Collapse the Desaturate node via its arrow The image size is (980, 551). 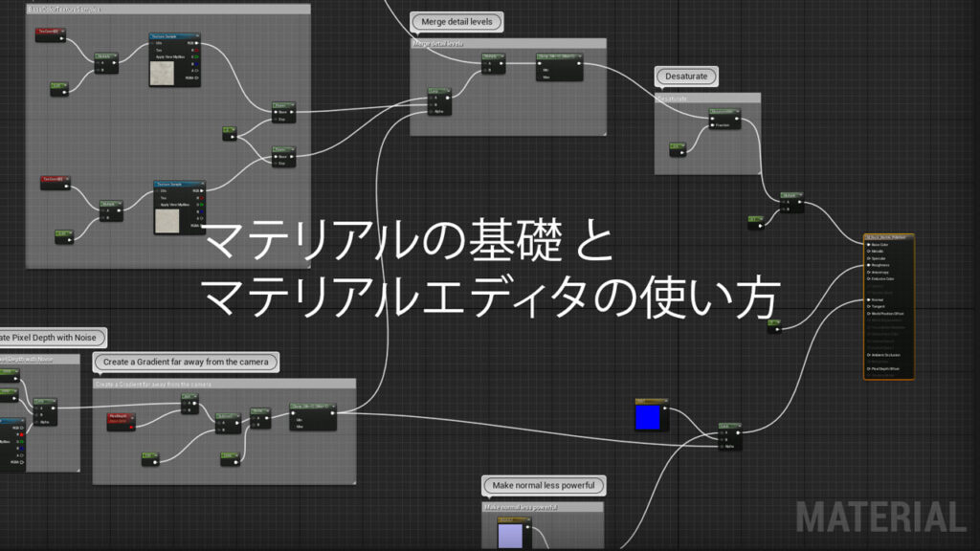(x=737, y=111)
